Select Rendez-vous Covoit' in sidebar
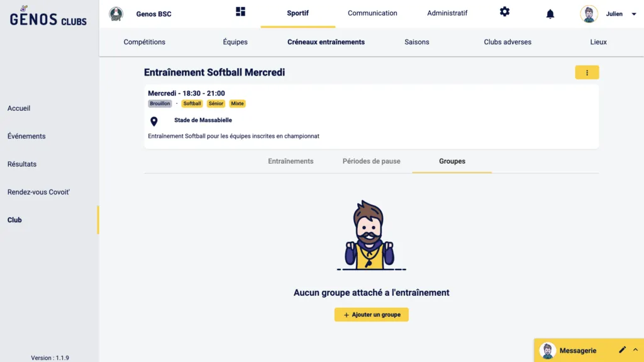 click(x=38, y=192)
